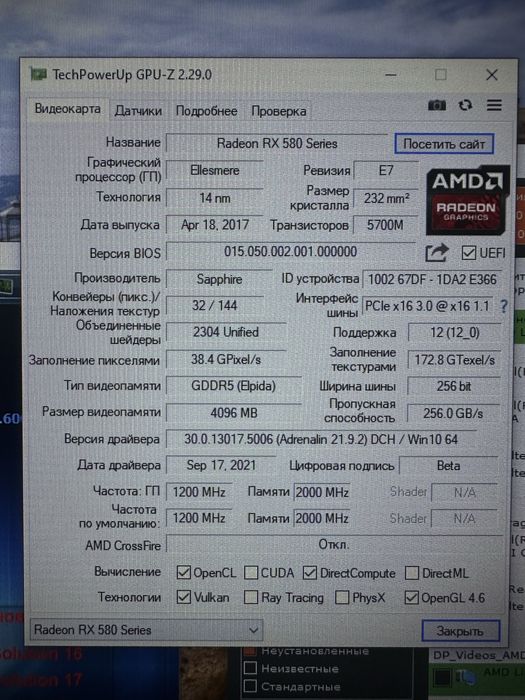Click the 256.0 GB/s bandwidth field
Viewport: 525px width, 700px height.
(454, 413)
